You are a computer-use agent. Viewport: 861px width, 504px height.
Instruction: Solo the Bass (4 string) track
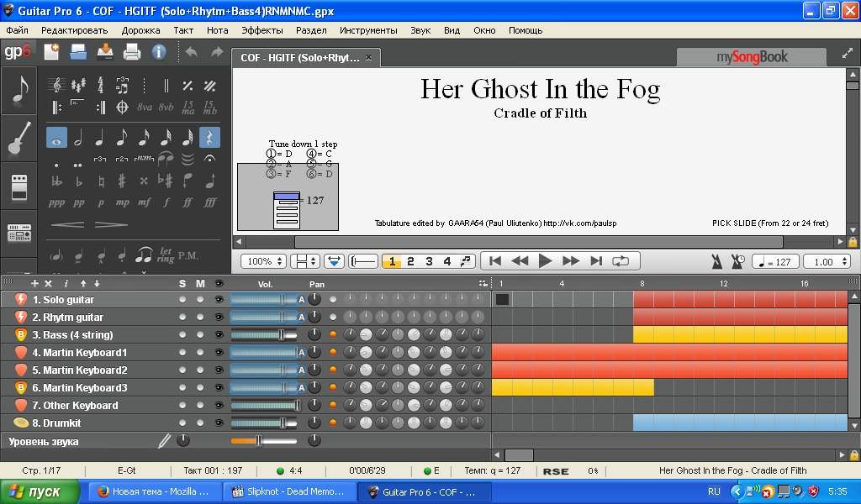[182, 335]
